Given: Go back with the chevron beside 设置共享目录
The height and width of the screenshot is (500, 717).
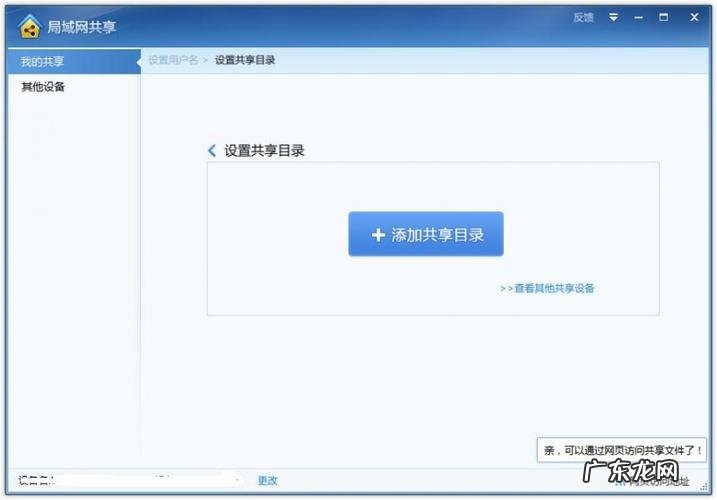Looking at the screenshot, I should pyautogui.click(x=212, y=151).
